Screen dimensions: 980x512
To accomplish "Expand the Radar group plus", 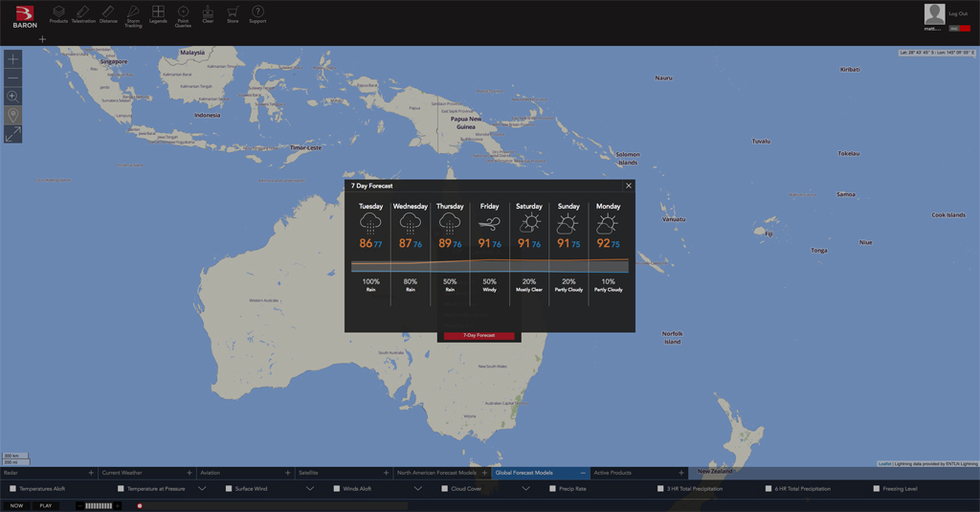I will click(91, 473).
